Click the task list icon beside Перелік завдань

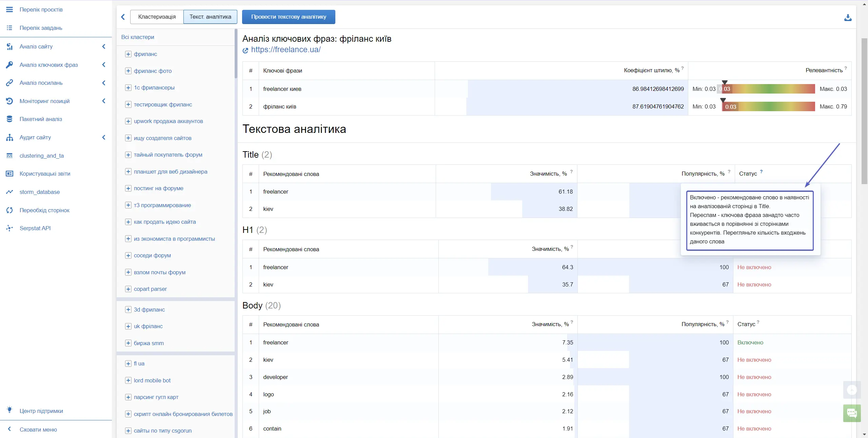(x=9, y=28)
